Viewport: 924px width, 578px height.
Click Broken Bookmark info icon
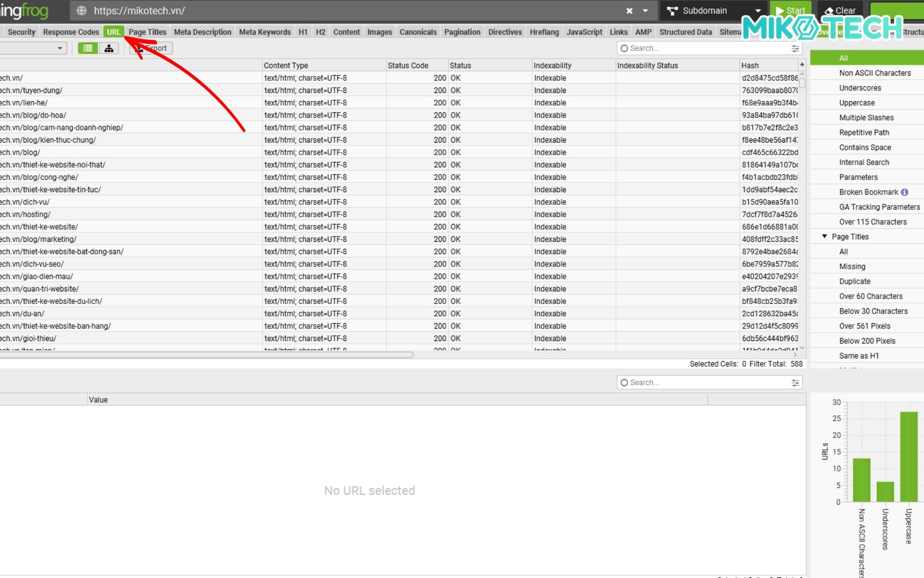(x=905, y=192)
